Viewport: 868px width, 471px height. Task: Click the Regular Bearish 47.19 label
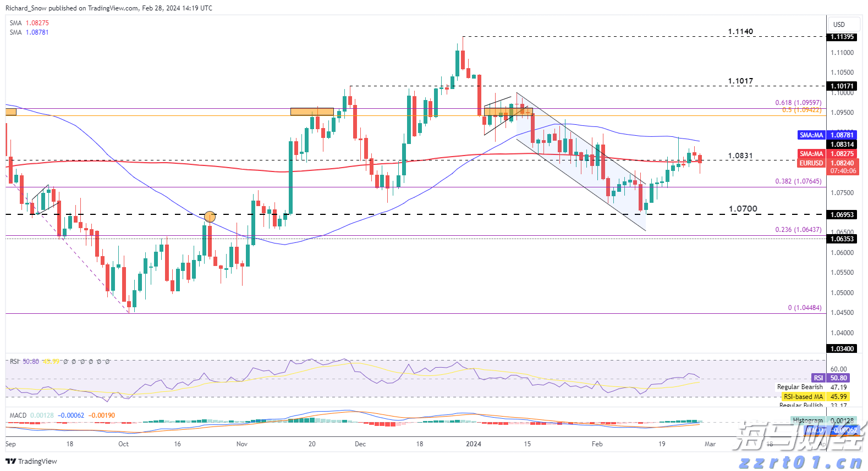point(812,387)
